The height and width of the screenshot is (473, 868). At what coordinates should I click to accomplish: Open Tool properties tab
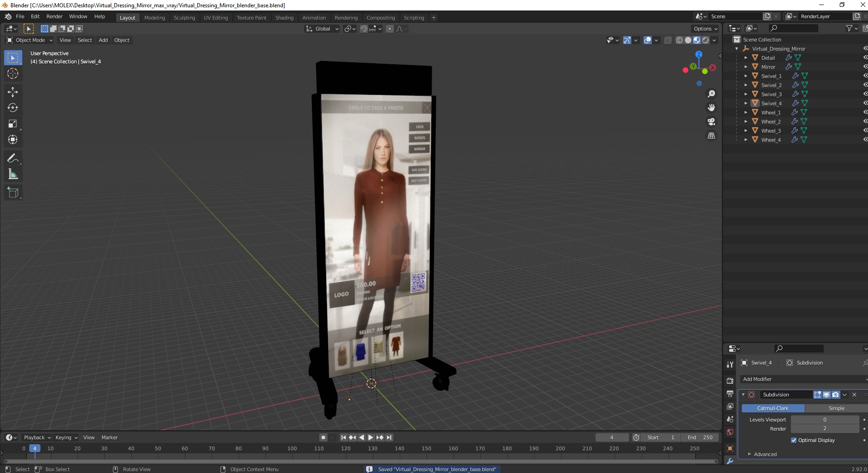tap(730, 364)
